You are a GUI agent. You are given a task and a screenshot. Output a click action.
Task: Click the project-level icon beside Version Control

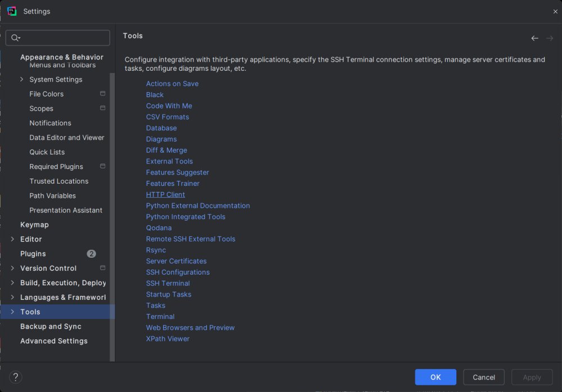click(103, 268)
